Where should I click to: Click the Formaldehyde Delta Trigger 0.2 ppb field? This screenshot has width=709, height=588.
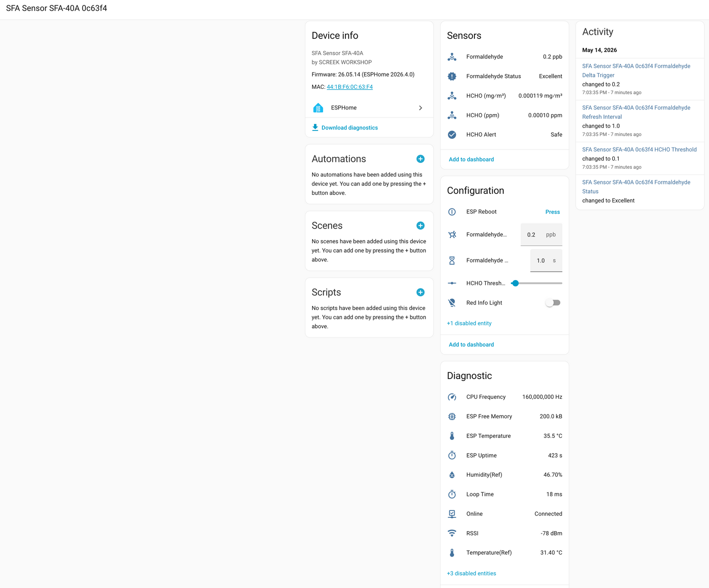(541, 234)
